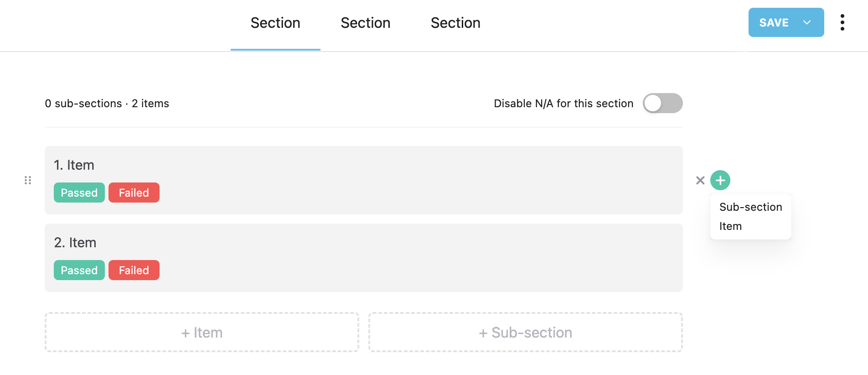
Task: Select Failed on item 1
Action: click(x=134, y=193)
